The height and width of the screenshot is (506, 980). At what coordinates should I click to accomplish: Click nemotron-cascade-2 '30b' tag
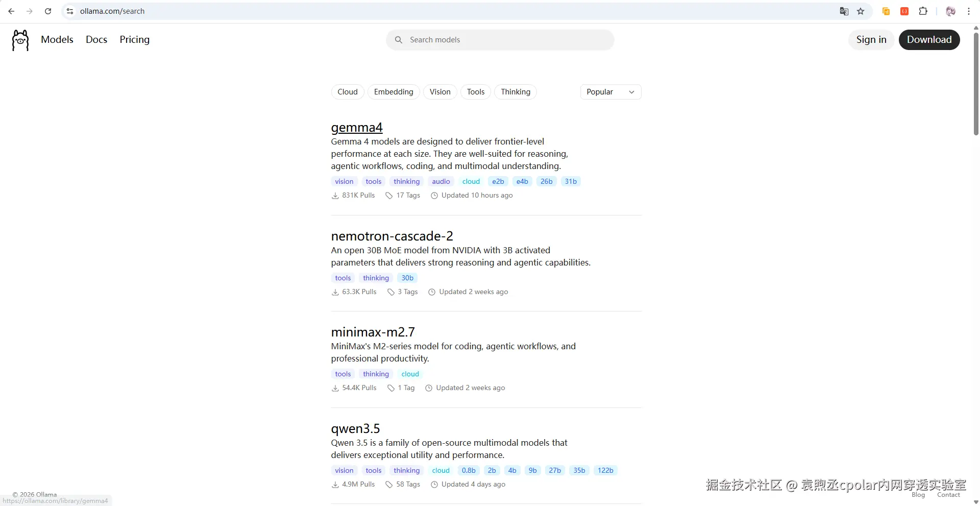pyautogui.click(x=407, y=278)
